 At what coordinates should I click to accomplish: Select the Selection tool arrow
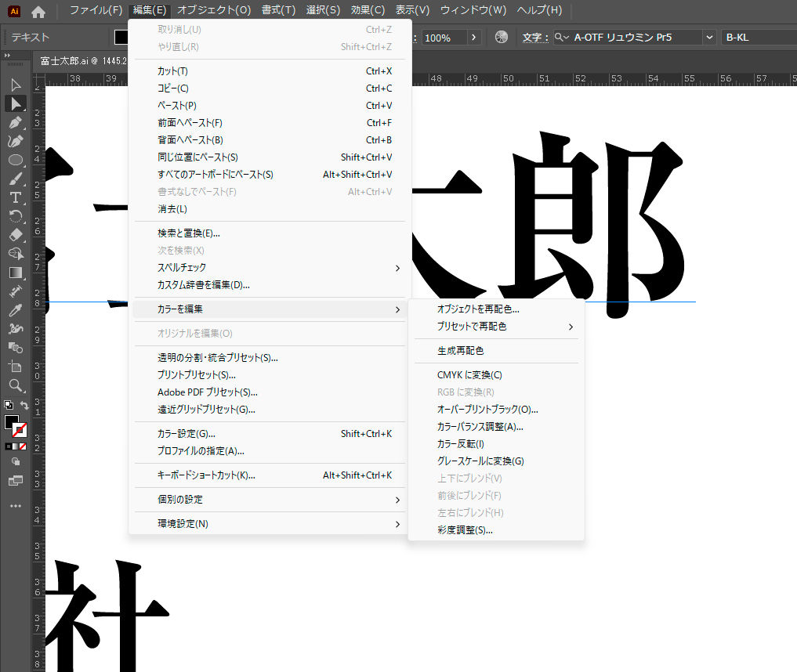(15, 85)
